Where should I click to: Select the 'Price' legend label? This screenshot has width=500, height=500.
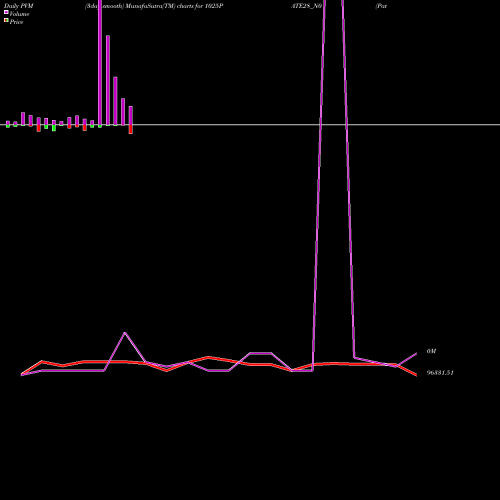coord(16,22)
